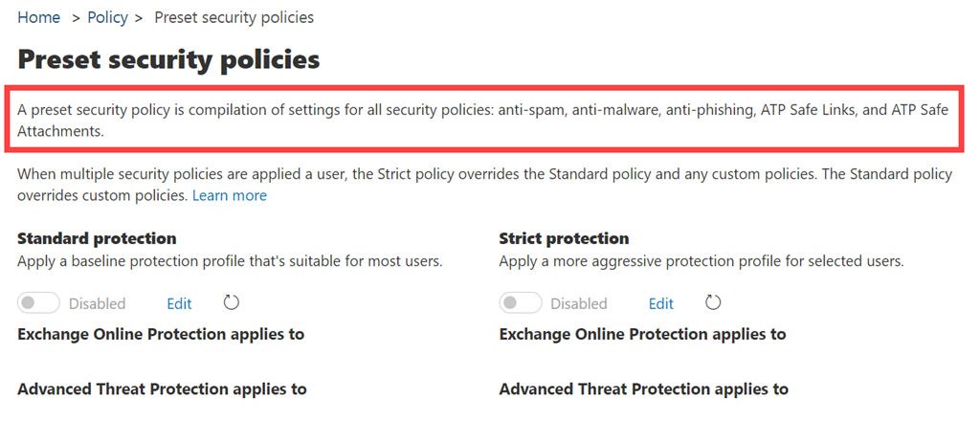Select Exchange Online Protection under Standard protection
The image size is (980, 421).
coord(161,334)
